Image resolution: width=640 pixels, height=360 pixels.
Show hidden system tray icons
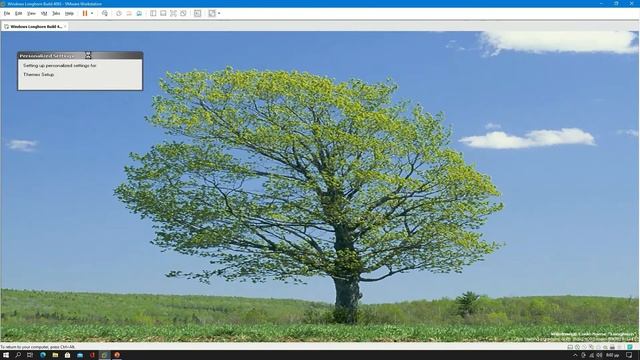point(576,356)
